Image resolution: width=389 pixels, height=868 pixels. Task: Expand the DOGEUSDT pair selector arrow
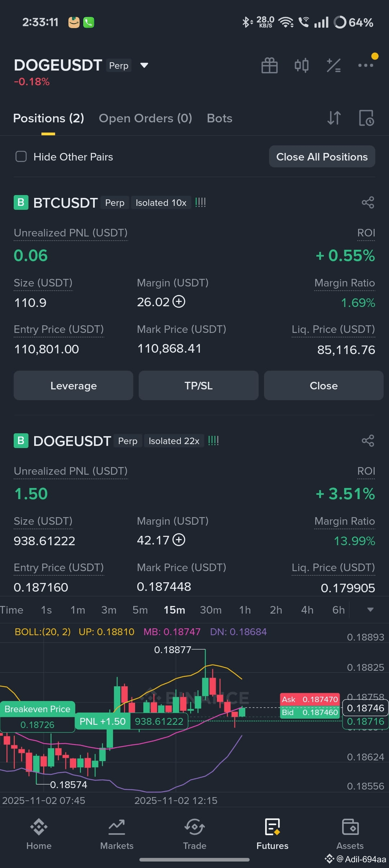144,65
